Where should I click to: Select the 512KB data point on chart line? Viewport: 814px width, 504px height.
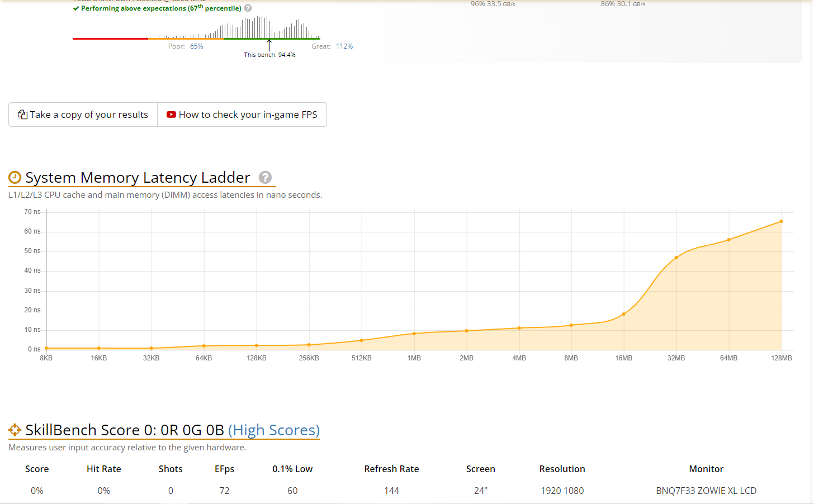[362, 340]
